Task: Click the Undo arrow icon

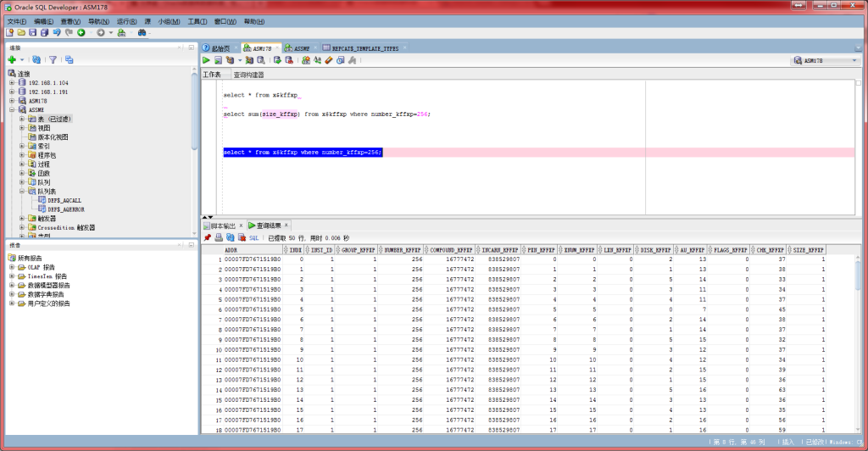Action: pos(57,33)
